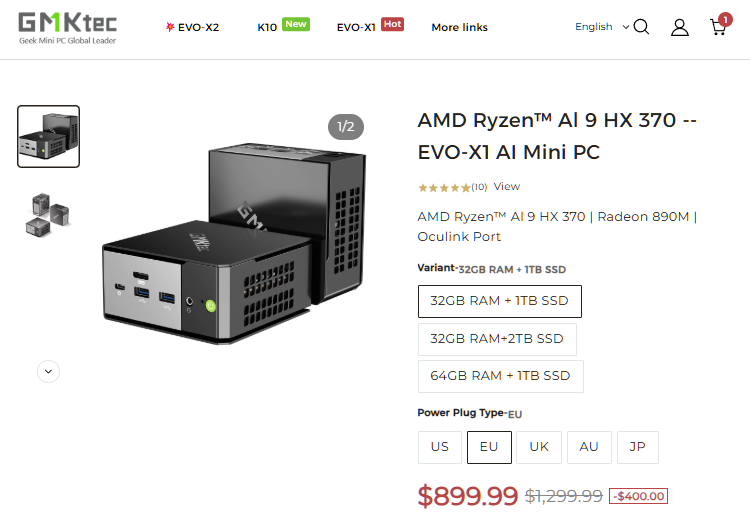Click the View reviews link
Screen dimensions: 750x517
(x=507, y=187)
